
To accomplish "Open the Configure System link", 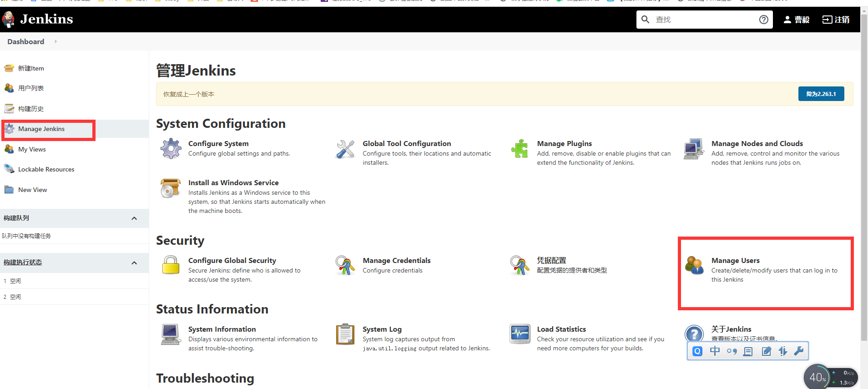I will [218, 143].
